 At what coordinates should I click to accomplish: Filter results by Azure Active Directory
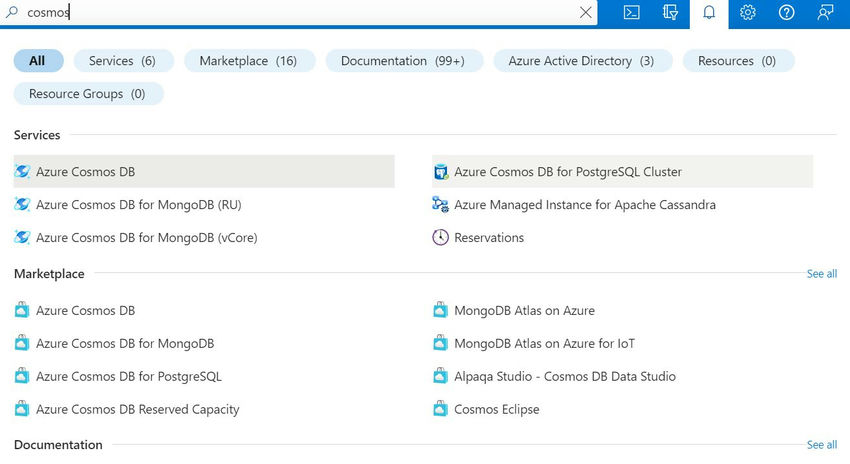581,61
